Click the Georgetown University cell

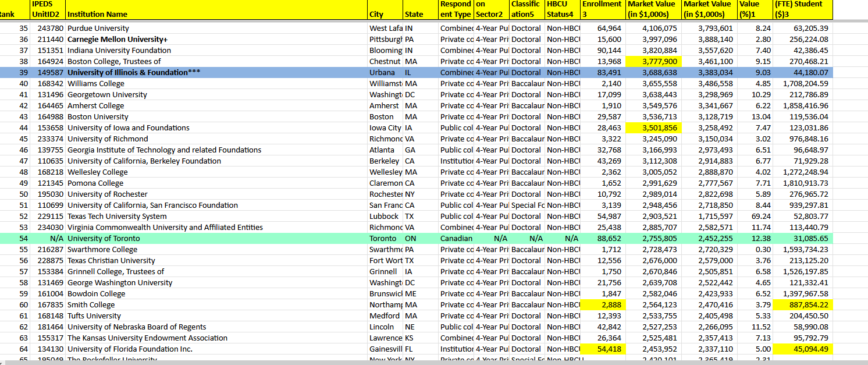coord(216,94)
